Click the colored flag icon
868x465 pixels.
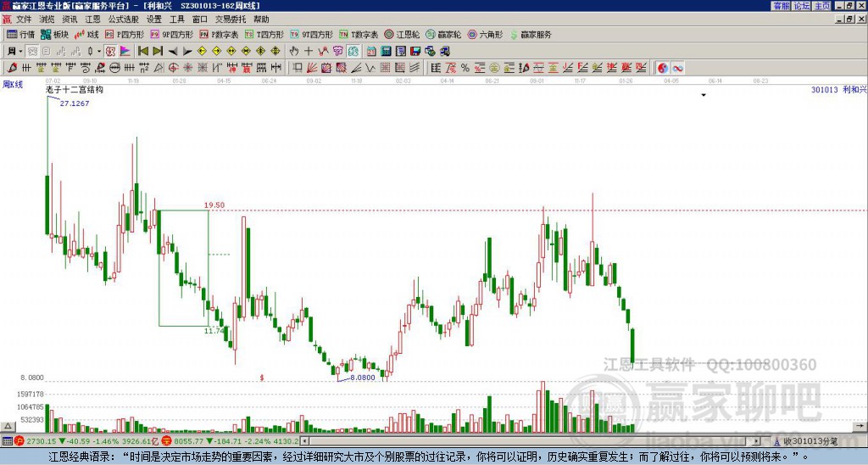point(125,51)
